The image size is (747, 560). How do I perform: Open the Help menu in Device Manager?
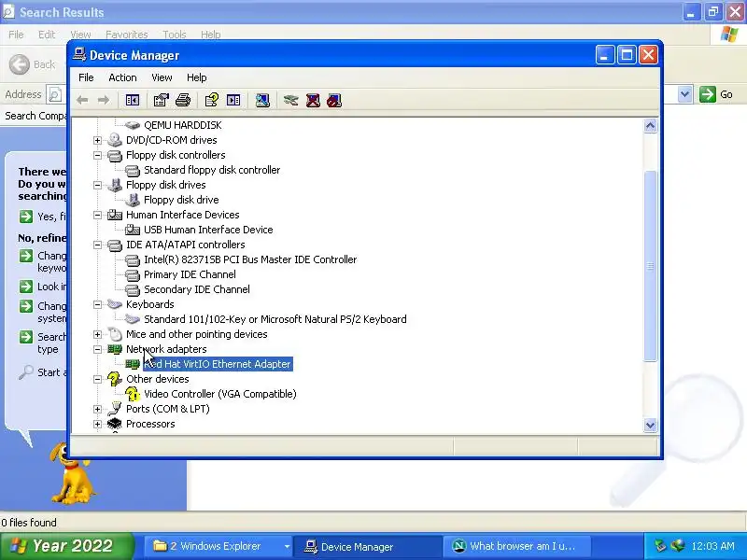(196, 77)
